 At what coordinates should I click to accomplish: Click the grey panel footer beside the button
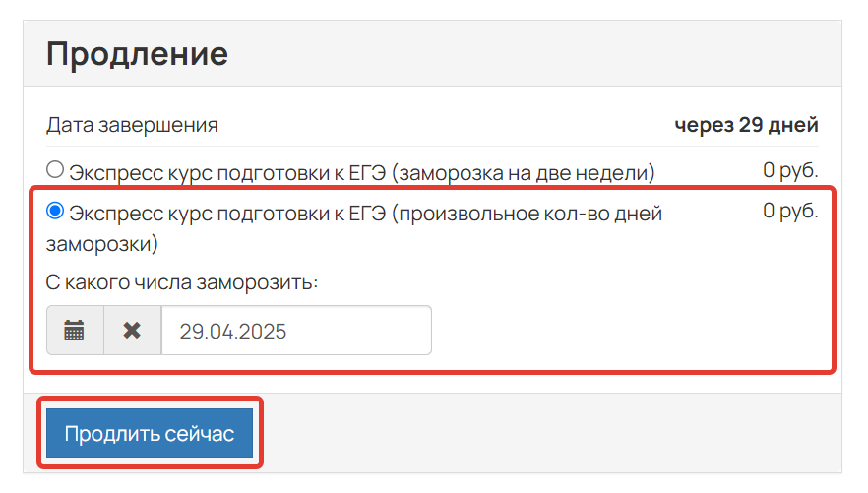[x=548, y=433]
